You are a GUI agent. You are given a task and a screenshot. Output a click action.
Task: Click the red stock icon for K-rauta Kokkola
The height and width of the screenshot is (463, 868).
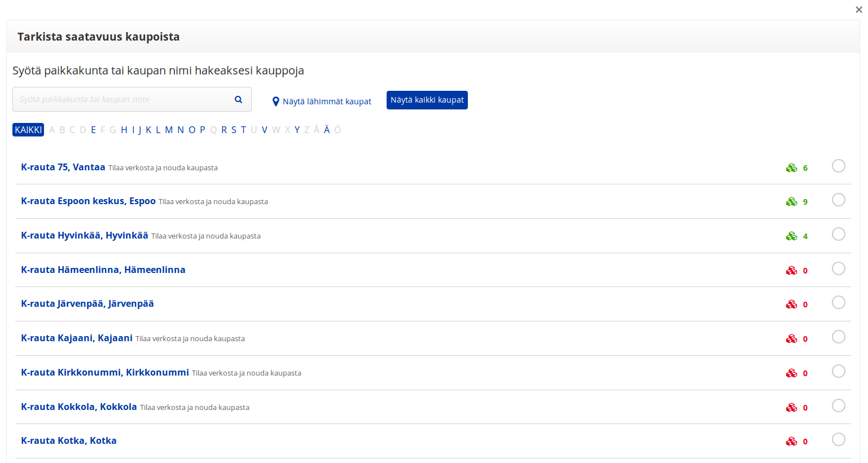(791, 408)
